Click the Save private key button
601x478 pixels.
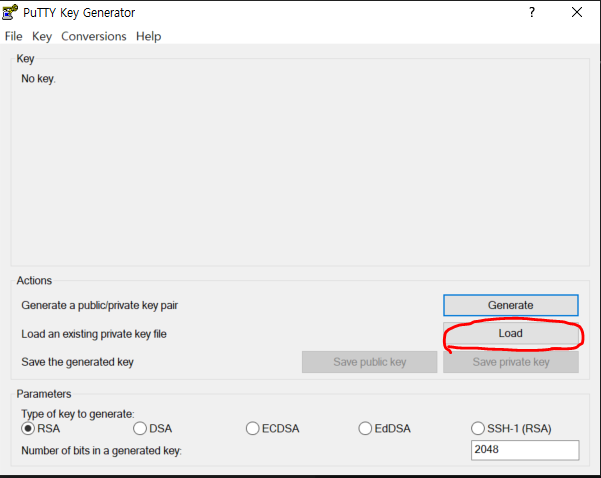[x=511, y=362]
